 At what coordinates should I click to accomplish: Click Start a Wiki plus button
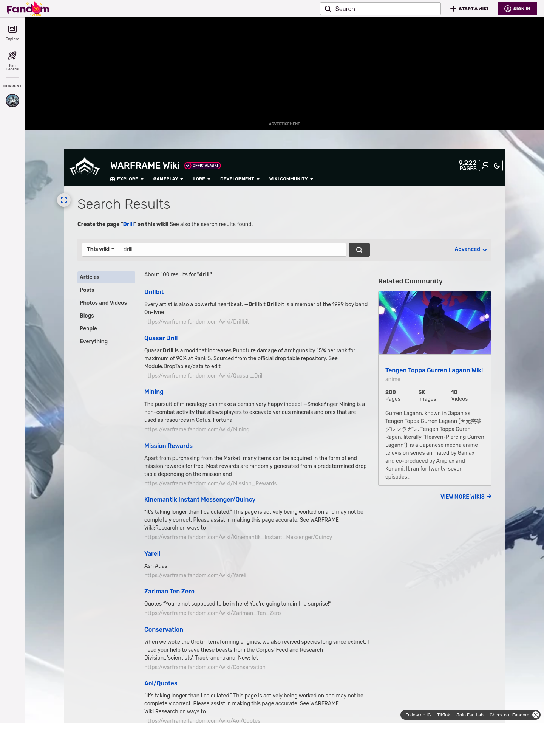point(469,9)
